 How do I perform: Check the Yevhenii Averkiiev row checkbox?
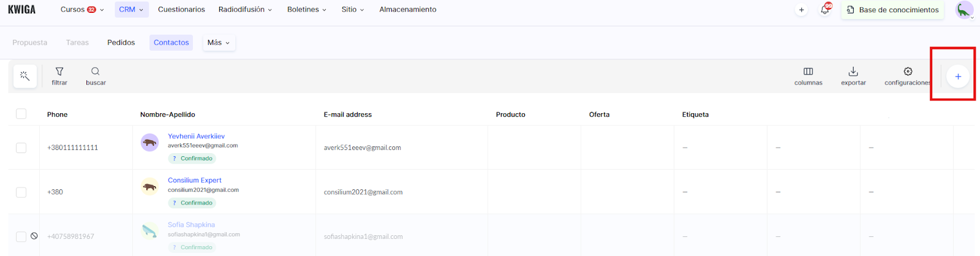pos(21,148)
